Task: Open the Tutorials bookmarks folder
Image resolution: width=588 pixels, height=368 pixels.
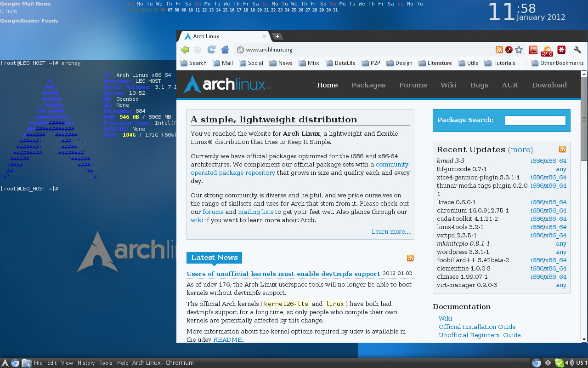Action: (x=500, y=63)
